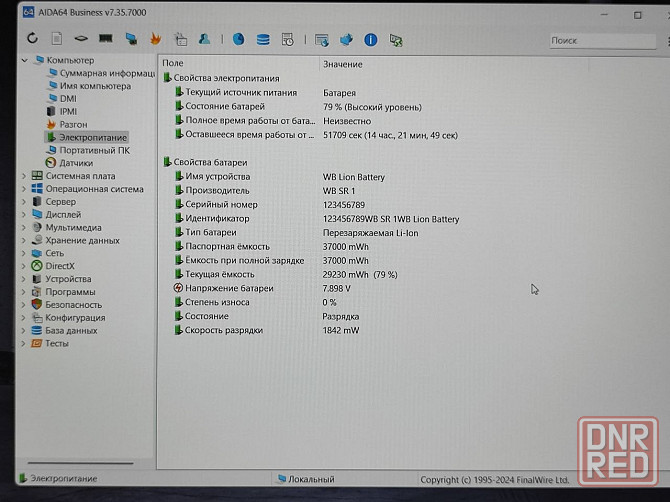The height and width of the screenshot is (502, 670).
Task: Select the Состояние батарей row
Action: (225, 106)
